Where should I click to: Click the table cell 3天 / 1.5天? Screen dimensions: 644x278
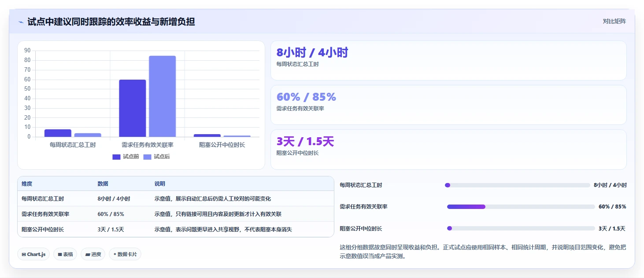[x=111, y=230]
